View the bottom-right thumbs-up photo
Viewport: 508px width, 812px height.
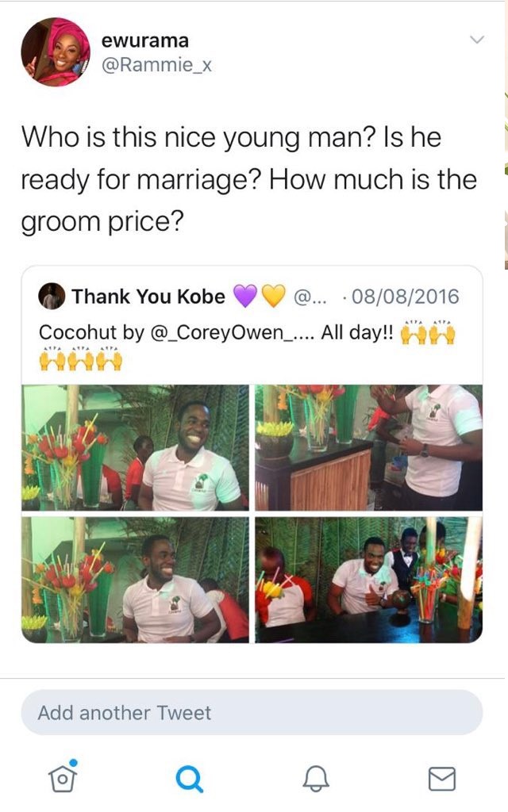[368, 580]
